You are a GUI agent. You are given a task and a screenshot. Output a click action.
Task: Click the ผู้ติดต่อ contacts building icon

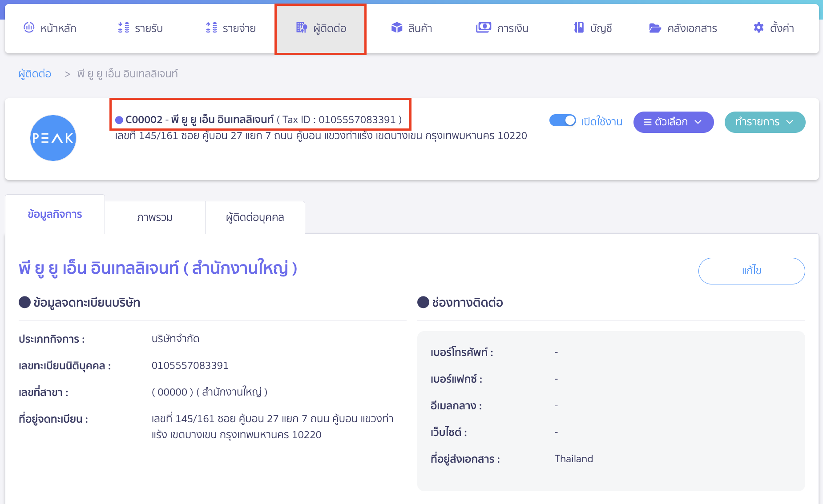point(302,28)
